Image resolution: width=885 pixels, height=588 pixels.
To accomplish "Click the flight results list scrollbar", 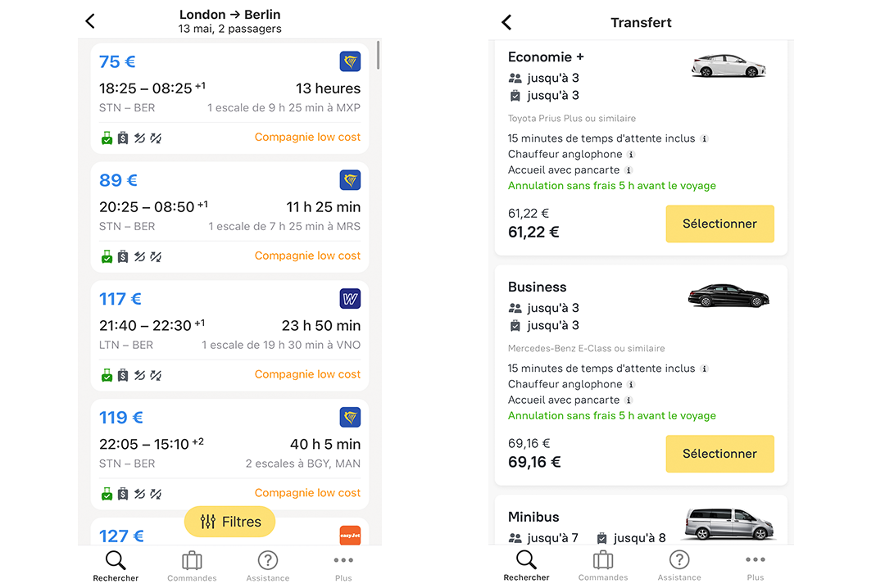I will (x=378, y=56).
